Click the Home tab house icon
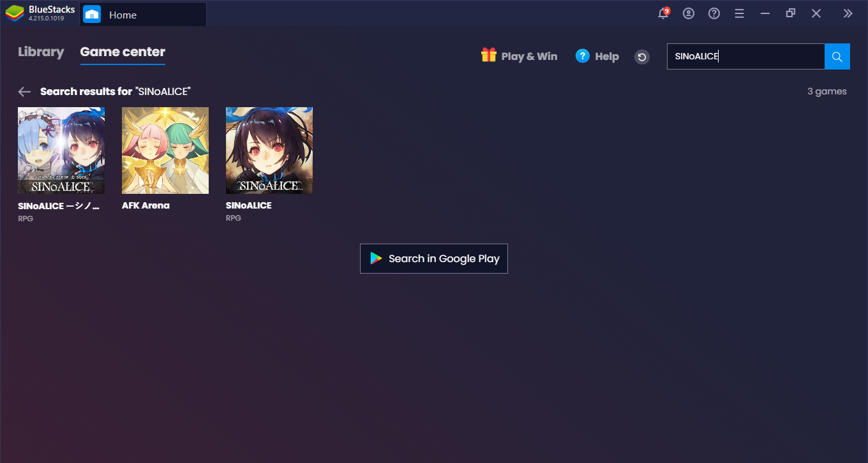868x463 pixels. pos(92,14)
